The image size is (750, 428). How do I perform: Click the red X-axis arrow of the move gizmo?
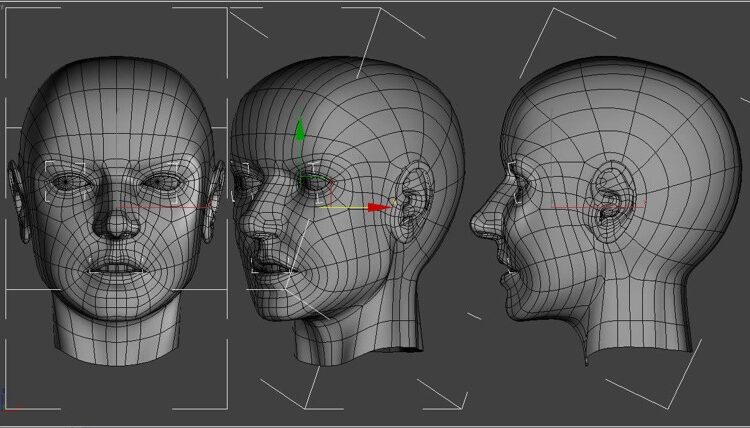pos(380,208)
